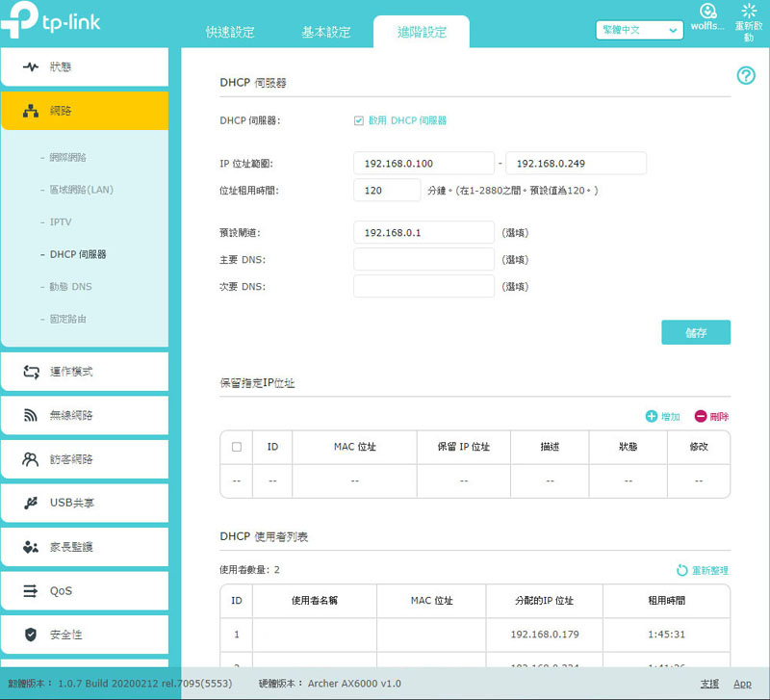Open the IPTV submenu item
The width and height of the screenshot is (770, 700).
pos(61,222)
